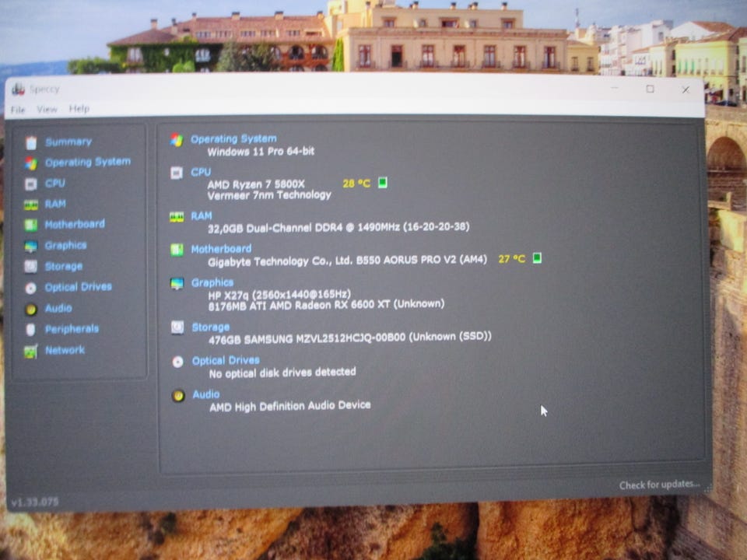Click the 28 °C CPU temperature value

[x=356, y=184]
